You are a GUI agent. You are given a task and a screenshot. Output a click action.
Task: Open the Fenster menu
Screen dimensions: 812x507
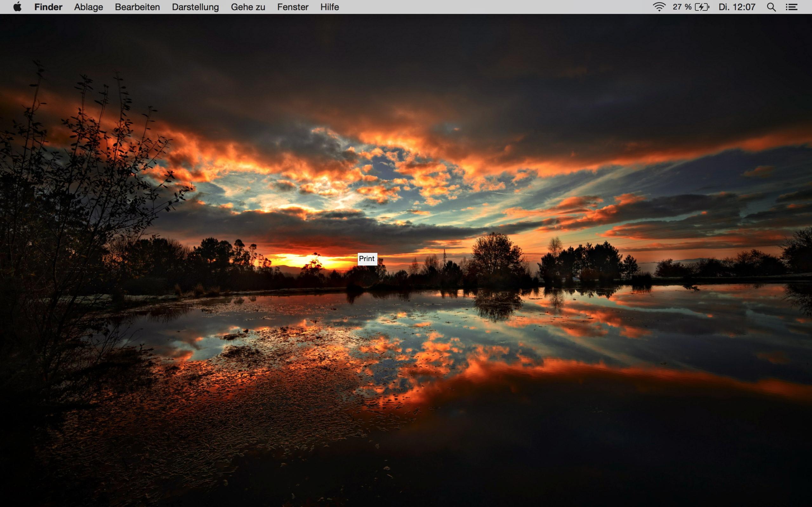point(293,7)
